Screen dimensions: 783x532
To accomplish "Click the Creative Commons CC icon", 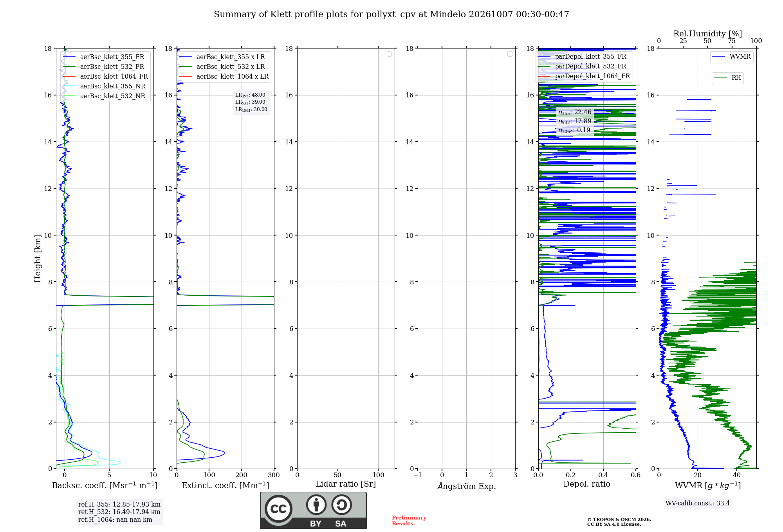I will 278,509.
